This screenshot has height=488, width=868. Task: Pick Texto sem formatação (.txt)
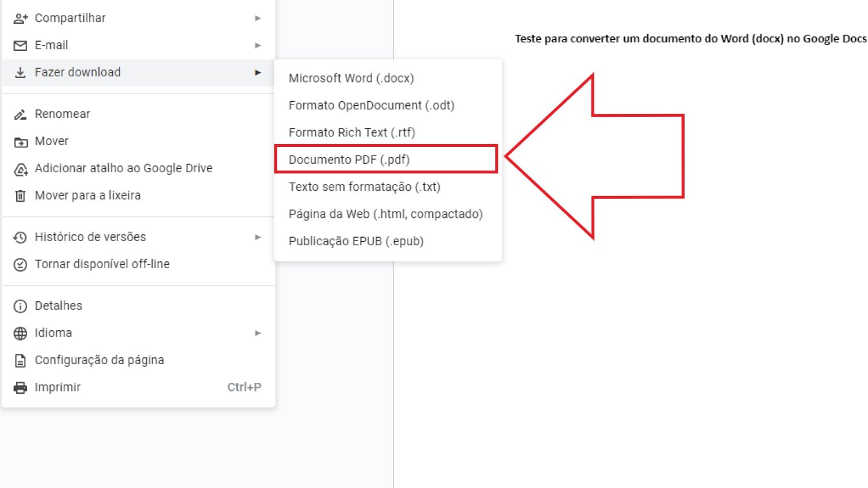point(364,187)
